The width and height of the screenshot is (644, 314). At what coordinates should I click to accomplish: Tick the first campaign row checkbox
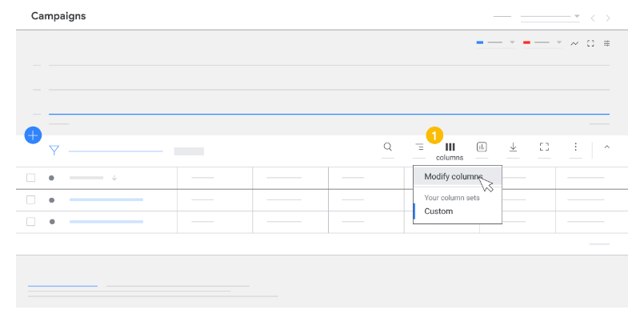tap(31, 199)
